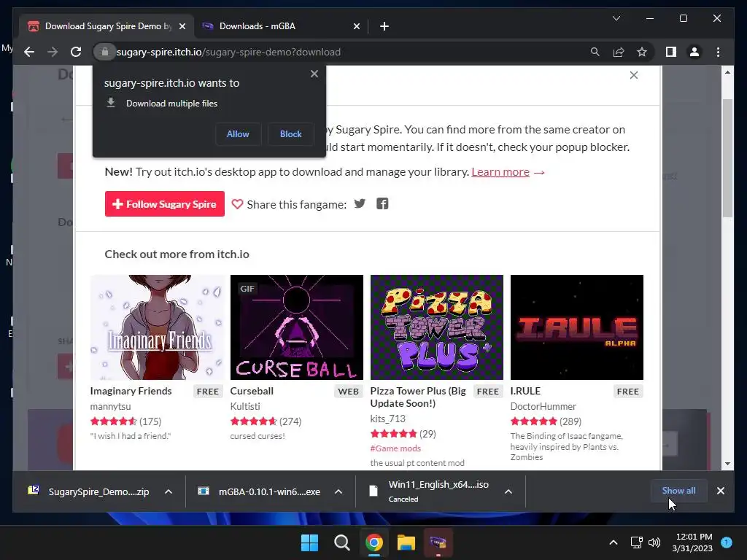Go back with the browser back arrow
The height and width of the screenshot is (560, 747).
pyautogui.click(x=29, y=52)
